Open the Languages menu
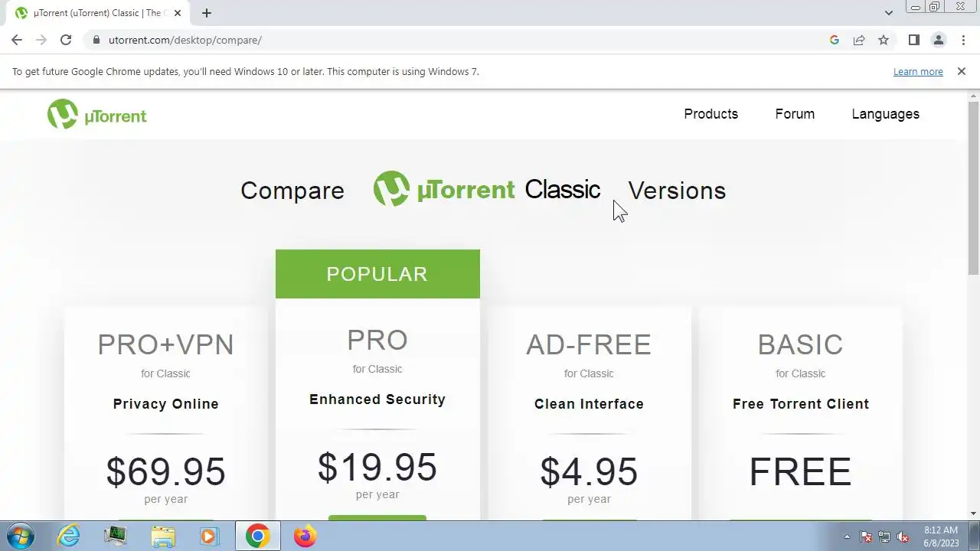Screen dimensions: 980x551 pos(885,114)
